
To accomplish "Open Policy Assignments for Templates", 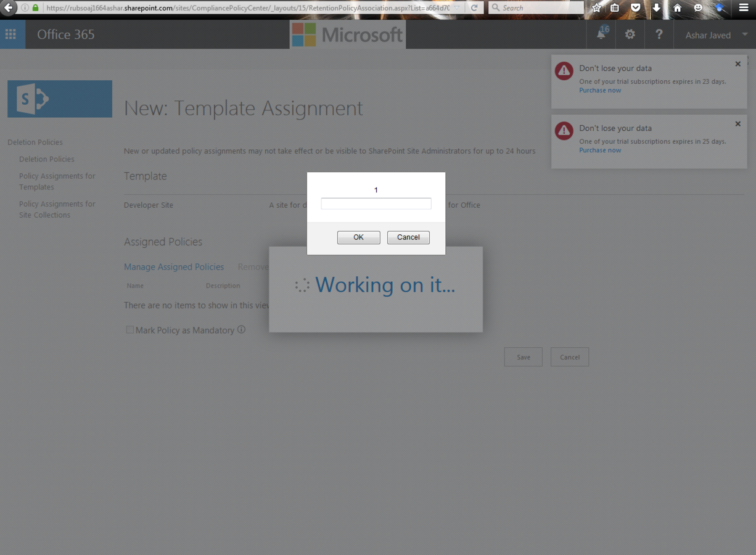I will coord(57,181).
